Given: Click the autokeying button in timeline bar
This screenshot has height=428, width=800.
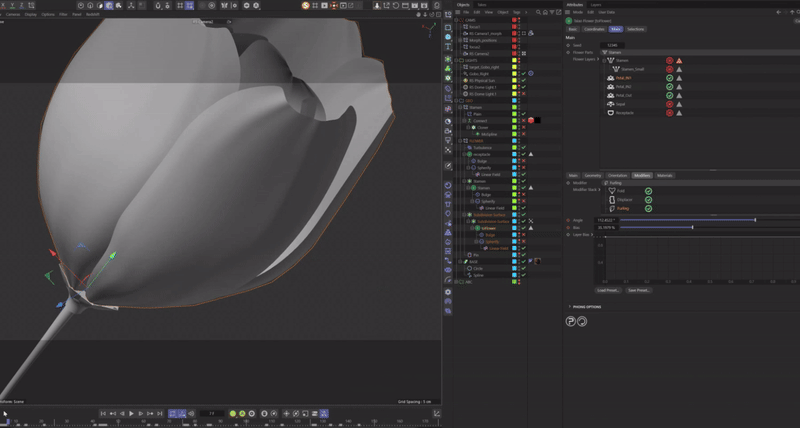Looking at the screenshot, I should point(242,413).
